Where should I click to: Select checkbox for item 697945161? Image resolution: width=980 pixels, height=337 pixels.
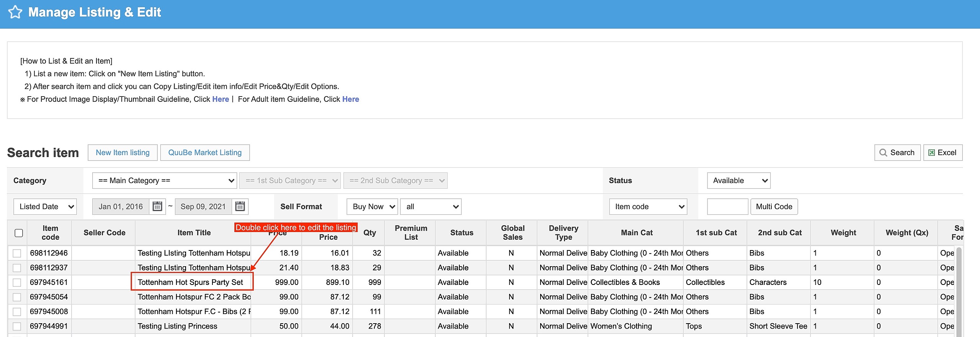coord(17,282)
